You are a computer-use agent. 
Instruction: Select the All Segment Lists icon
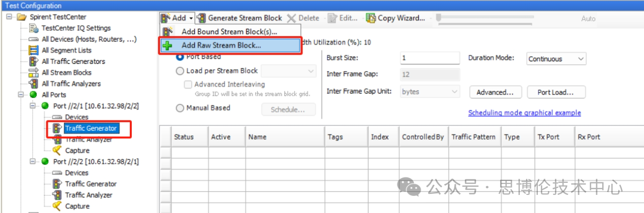pos(34,50)
